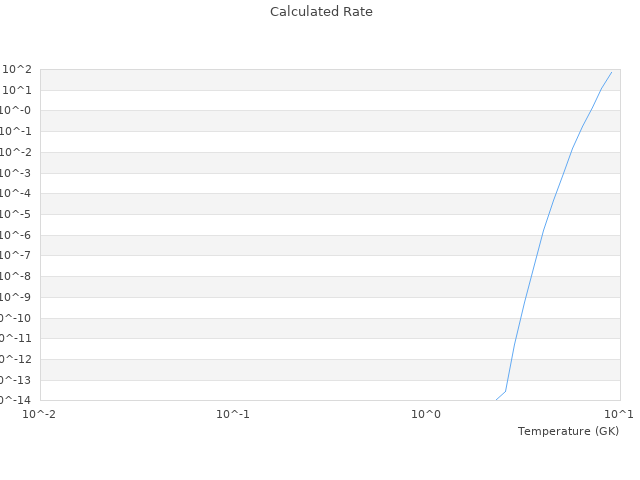Click the 10^-1 x-axis tick label
This screenshot has width=640, height=480.
pyautogui.click(x=233, y=413)
